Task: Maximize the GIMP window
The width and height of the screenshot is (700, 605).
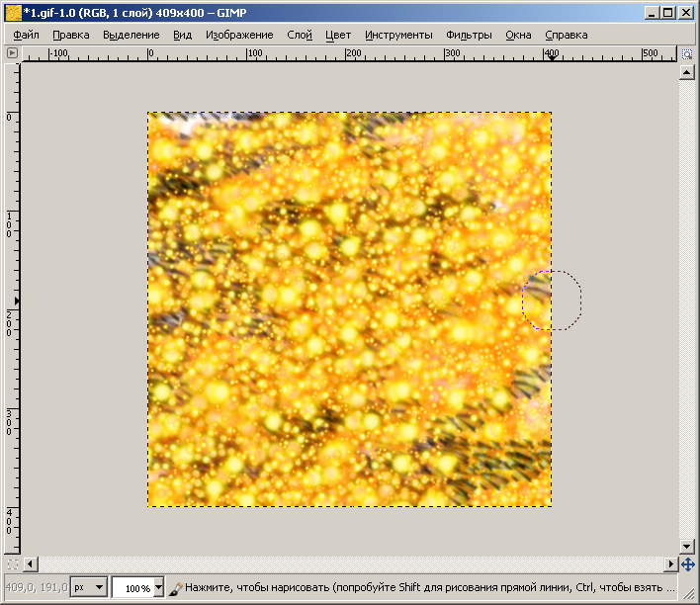Action: coord(667,13)
